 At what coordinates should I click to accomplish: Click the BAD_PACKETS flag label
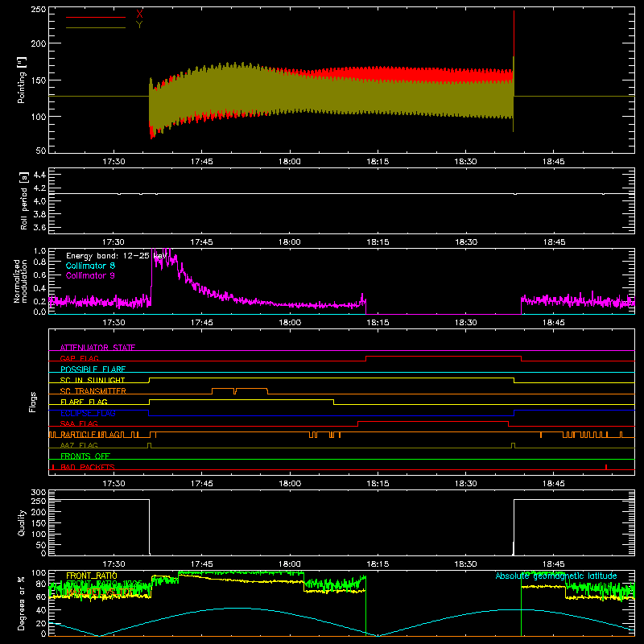(x=88, y=467)
